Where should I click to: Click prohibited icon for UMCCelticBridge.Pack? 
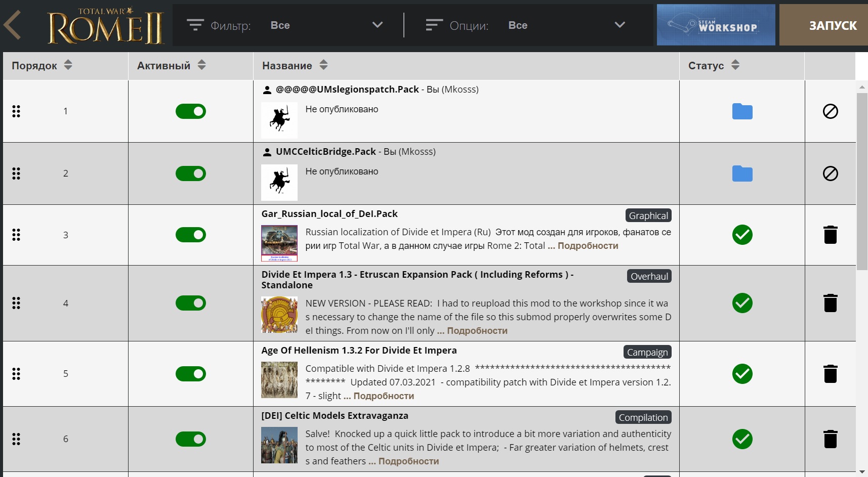point(830,174)
